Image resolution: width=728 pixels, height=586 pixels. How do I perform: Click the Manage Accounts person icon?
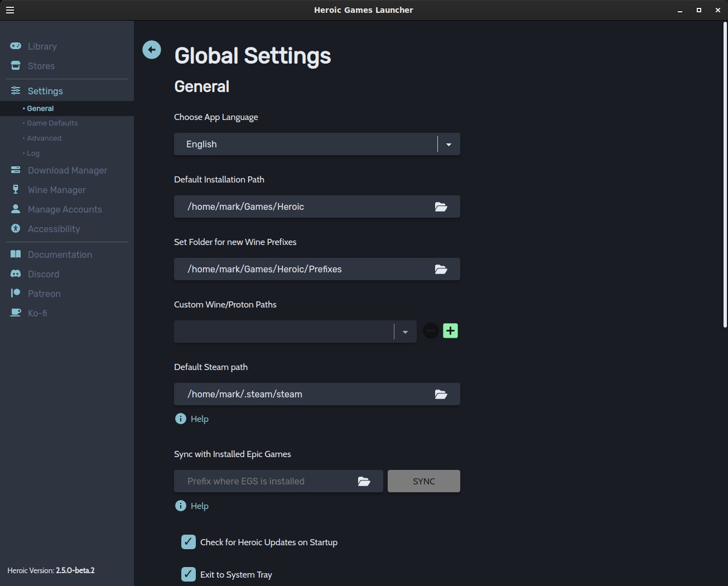16,209
